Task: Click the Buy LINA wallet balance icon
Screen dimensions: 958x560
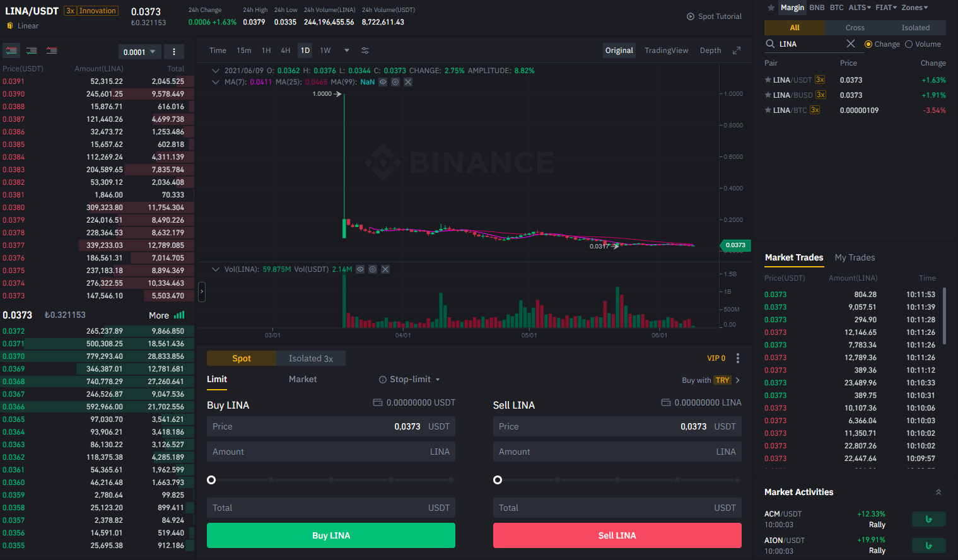Action: pos(378,402)
